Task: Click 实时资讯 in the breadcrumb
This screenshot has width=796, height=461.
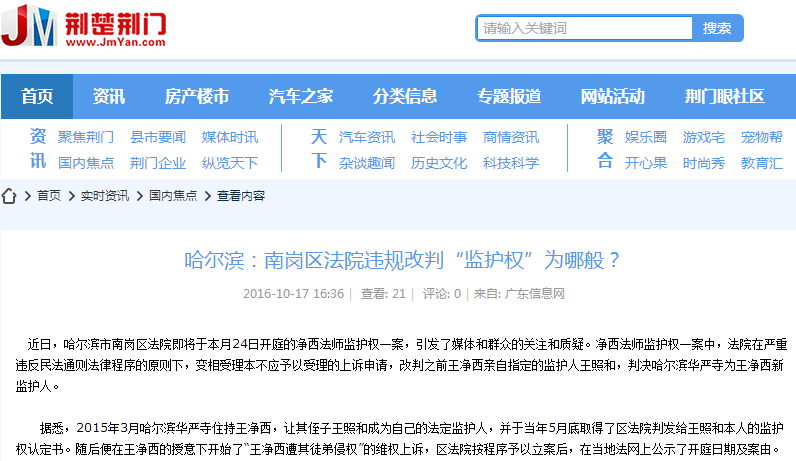Action: (105, 196)
